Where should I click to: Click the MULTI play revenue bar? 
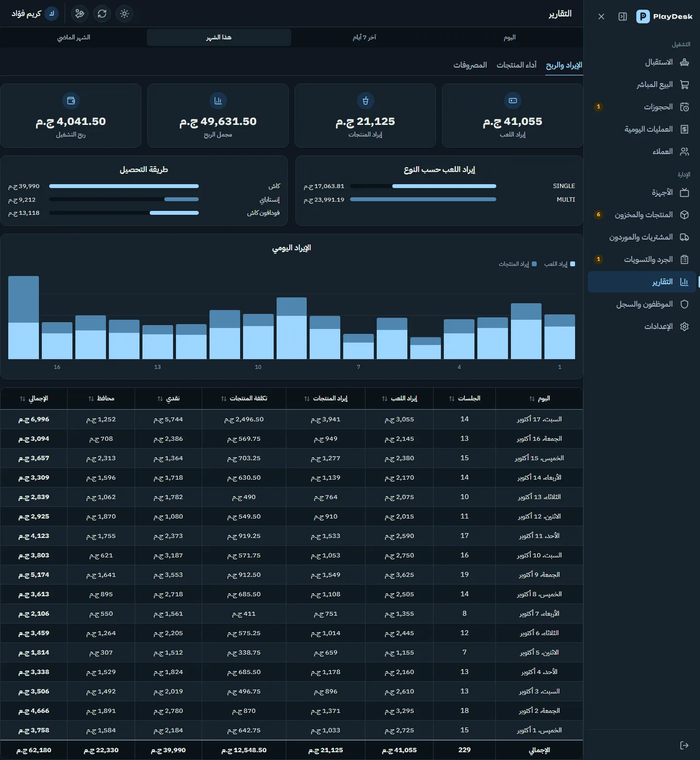[423, 199]
